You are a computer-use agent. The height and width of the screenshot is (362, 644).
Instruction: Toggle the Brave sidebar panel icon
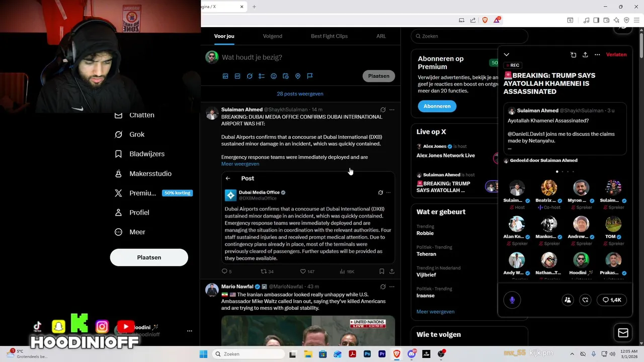coord(596,20)
